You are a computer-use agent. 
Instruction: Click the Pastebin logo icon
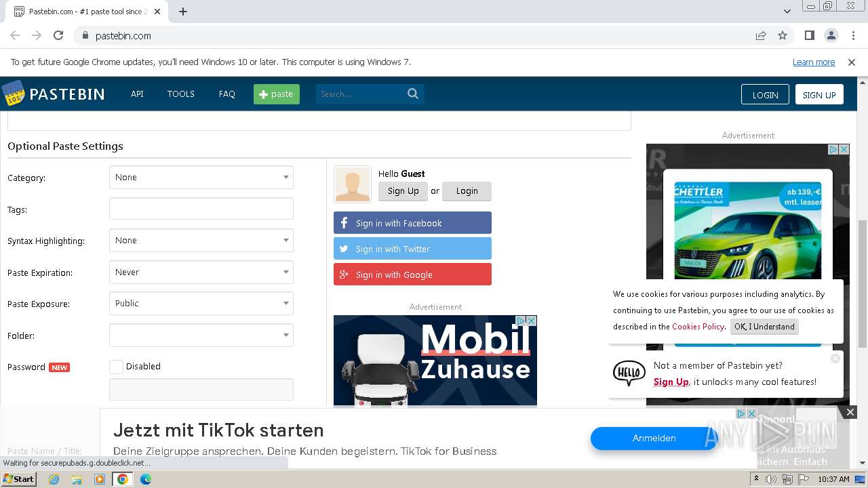pyautogui.click(x=13, y=94)
